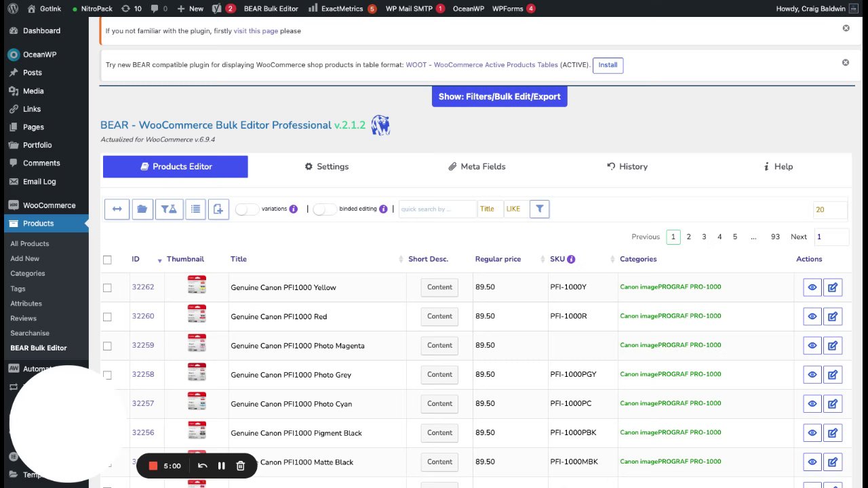Open the comments bubble in the admin bar
The image size is (868, 488).
[159, 9]
